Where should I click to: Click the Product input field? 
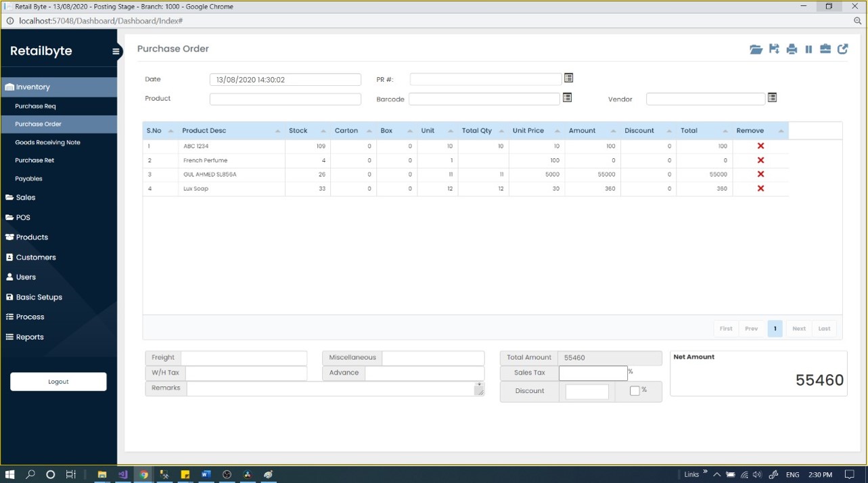tap(285, 99)
